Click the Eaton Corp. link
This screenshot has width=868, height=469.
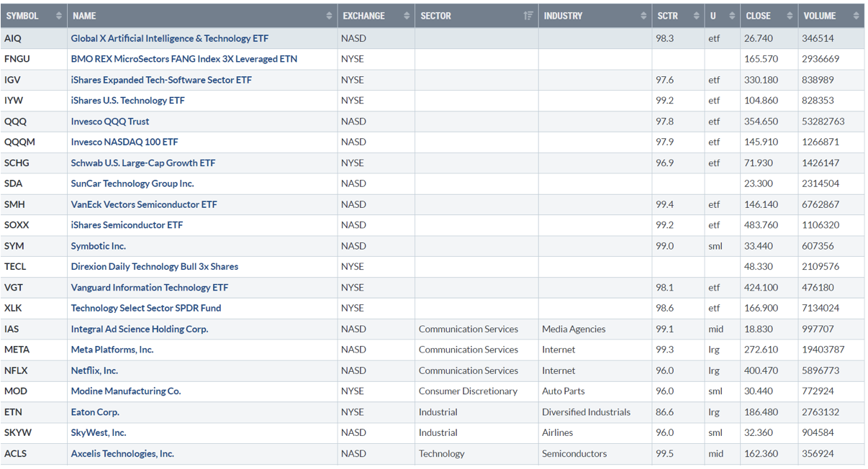(95, 412)
